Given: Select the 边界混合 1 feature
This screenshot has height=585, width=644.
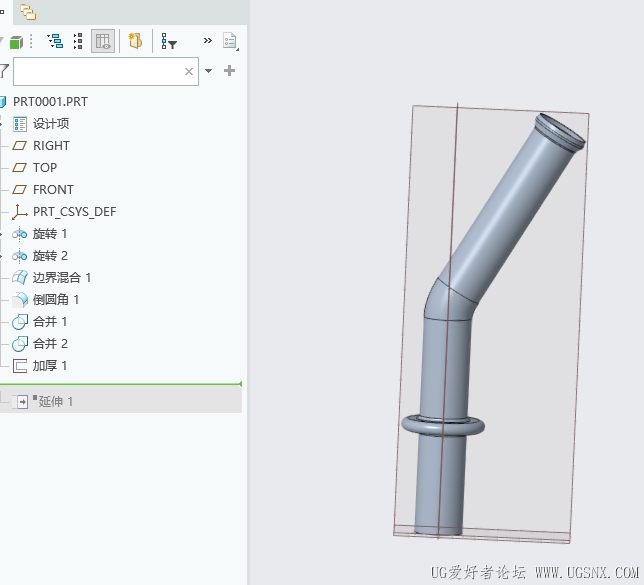Looking at the screenshot, I should [x=62, y=278].
